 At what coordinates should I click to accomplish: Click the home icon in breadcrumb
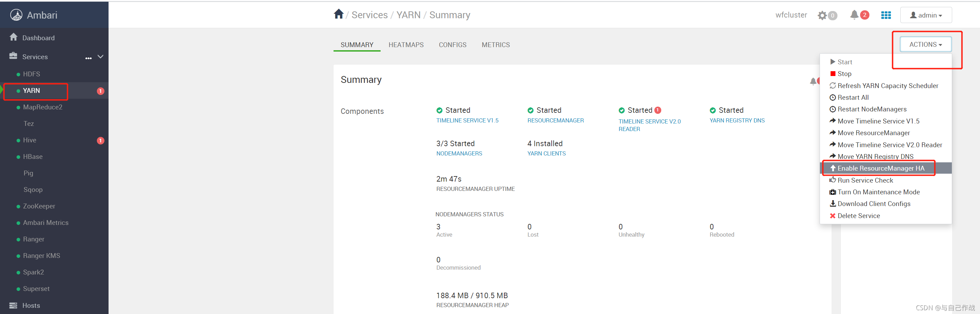pos(339,14)
